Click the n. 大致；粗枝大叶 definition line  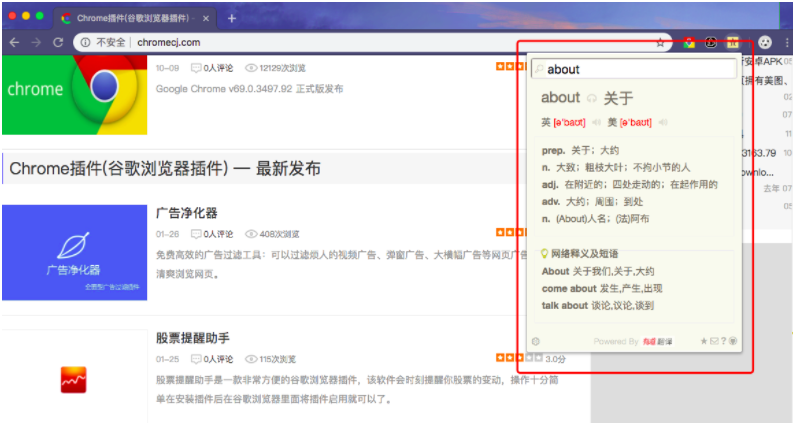click(616, 167)
